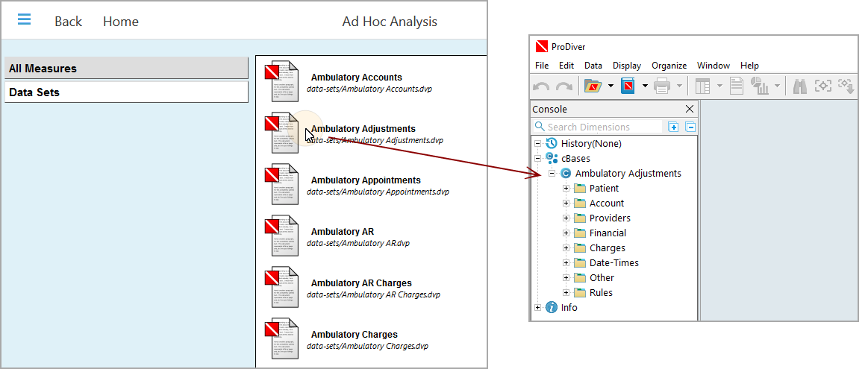Select the Ambulatory Accounts title text
Screen dimensions: 868x369
point(357,78)
